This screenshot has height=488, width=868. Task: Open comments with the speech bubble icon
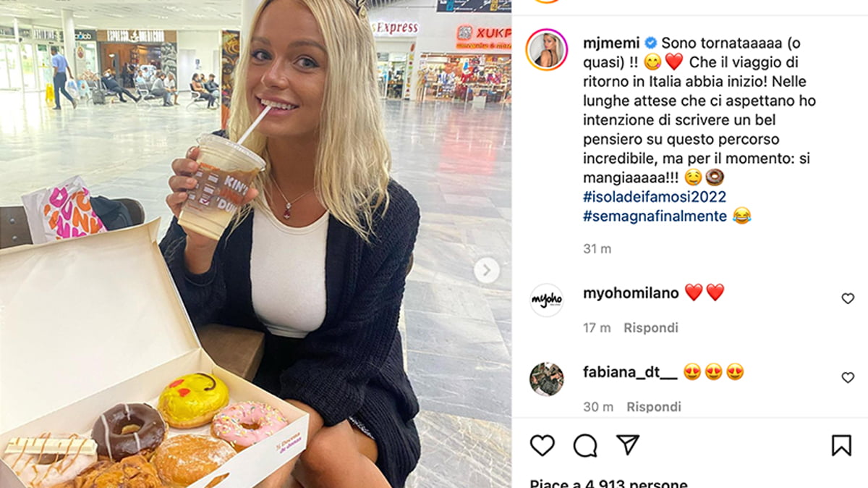585,445
